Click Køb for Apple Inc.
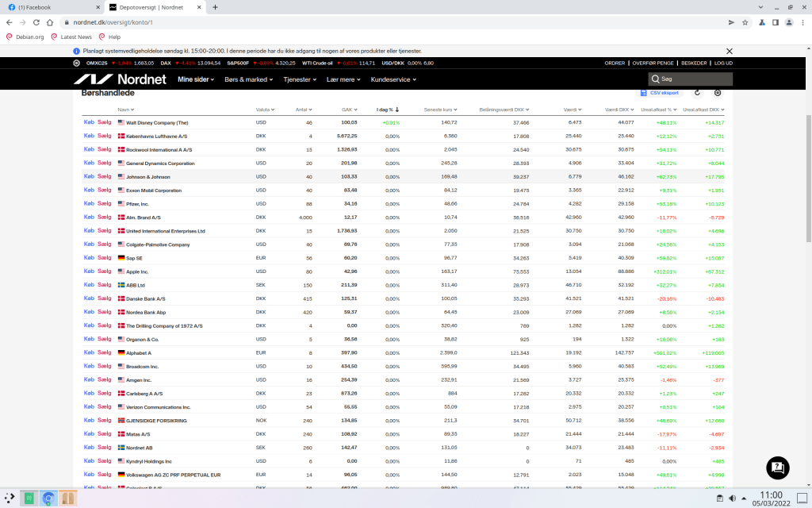The image size is (812, 508). point(89,271)
